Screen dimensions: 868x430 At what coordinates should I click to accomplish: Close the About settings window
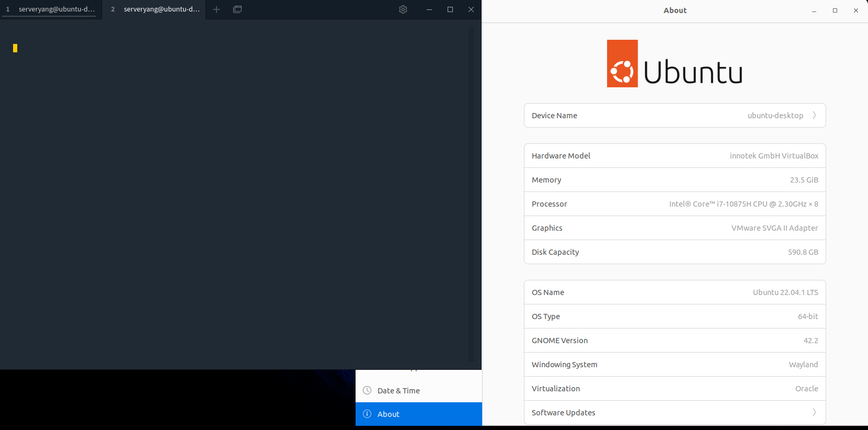point(856,10)
